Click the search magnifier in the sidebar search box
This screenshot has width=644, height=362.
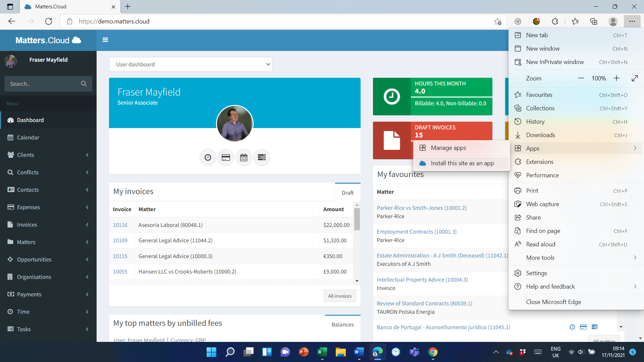coord(84,83)
